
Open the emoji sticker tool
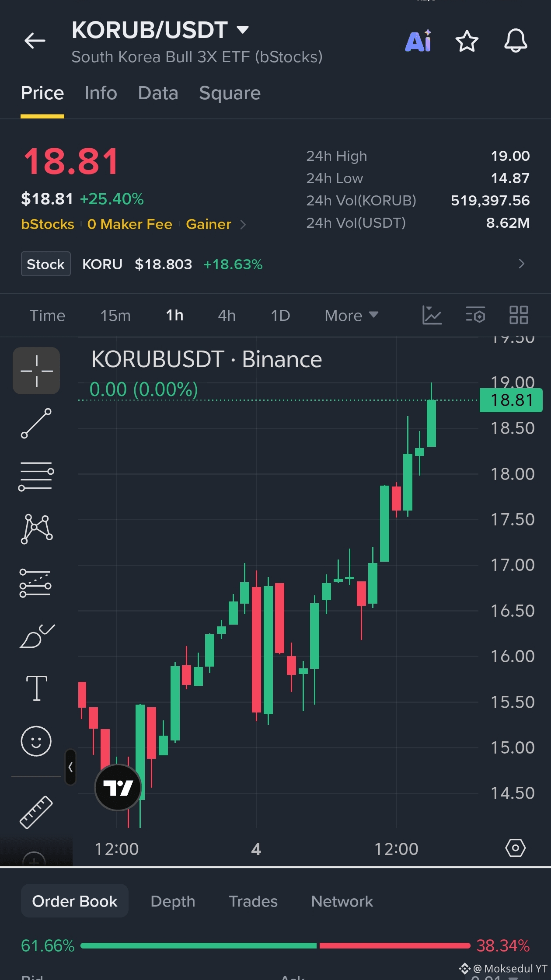[36, 741]
